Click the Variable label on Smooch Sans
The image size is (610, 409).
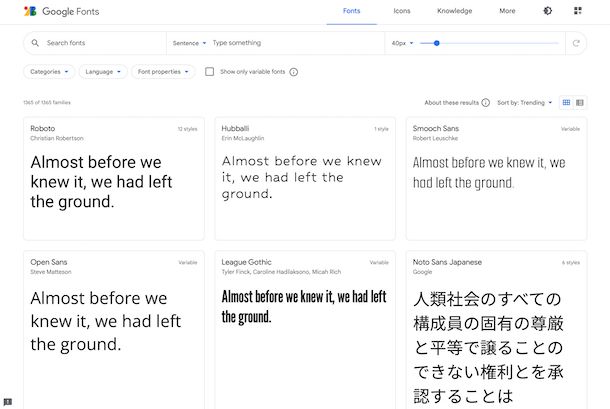click(x=570, y=129)
